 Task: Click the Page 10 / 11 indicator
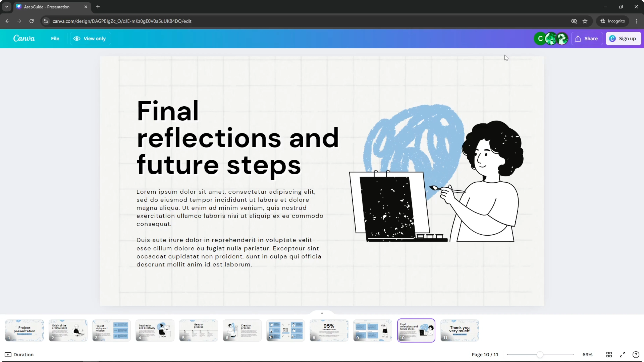(485, 354)
